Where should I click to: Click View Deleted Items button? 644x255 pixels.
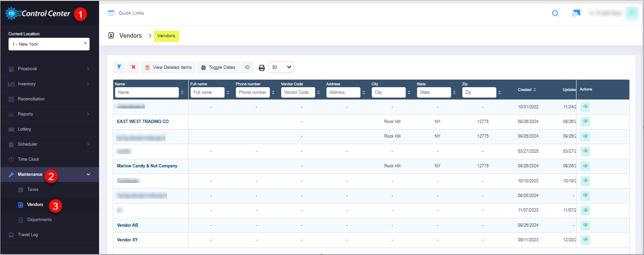168,67
